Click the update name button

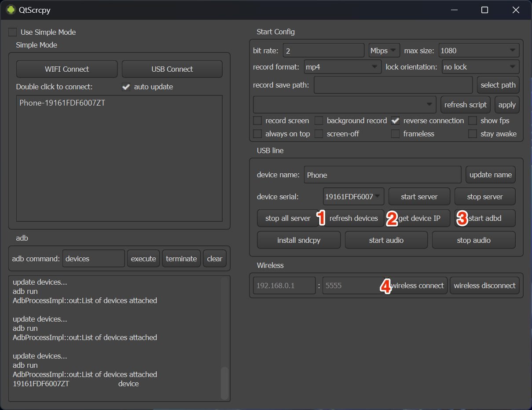point(491,175)
